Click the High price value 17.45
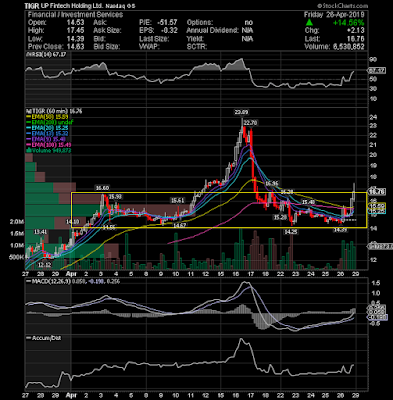This screenshot has width=393, height=400. coord(75,30)
